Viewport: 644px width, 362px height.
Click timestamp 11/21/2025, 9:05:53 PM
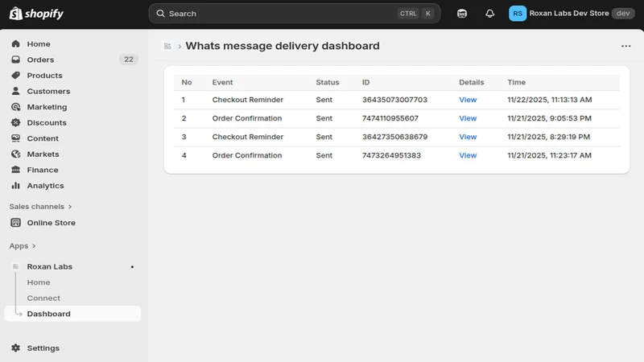pos(549,118)
